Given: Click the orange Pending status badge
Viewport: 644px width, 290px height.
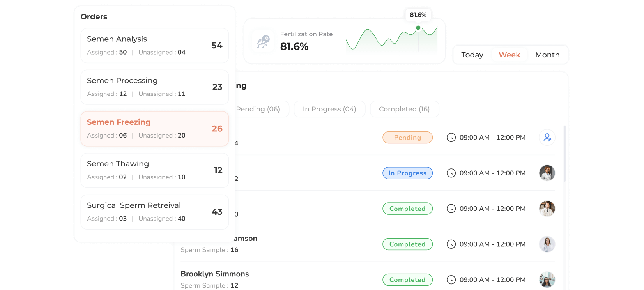Looking at the screenshot, I should 407,138.
